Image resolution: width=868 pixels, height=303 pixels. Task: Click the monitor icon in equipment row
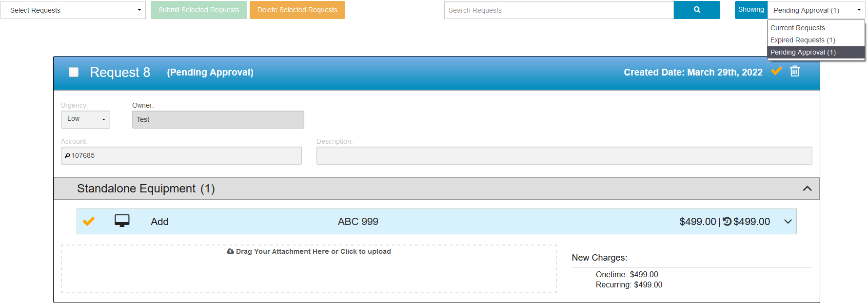(122, 221)
